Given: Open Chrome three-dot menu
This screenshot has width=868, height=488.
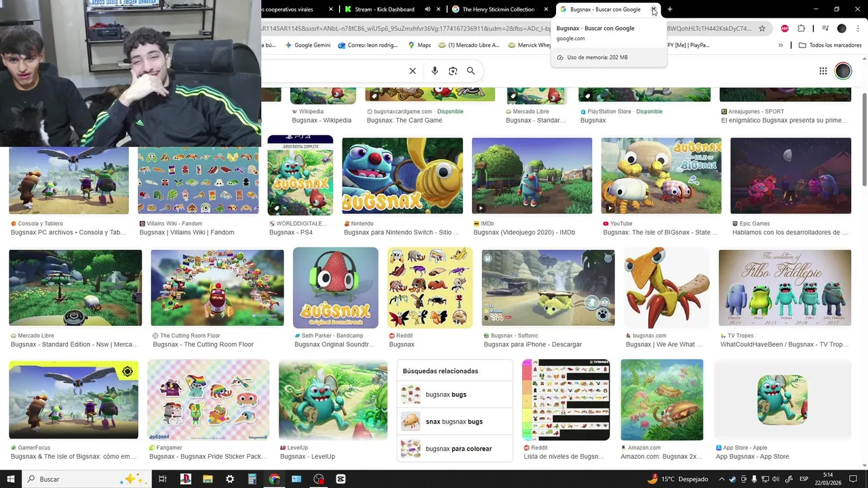Looking at the screenshot, I should point(859,28).
